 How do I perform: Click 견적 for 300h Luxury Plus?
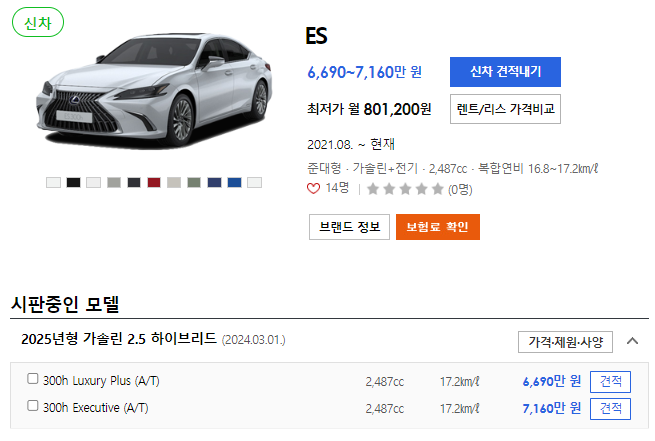click(610, 382)
